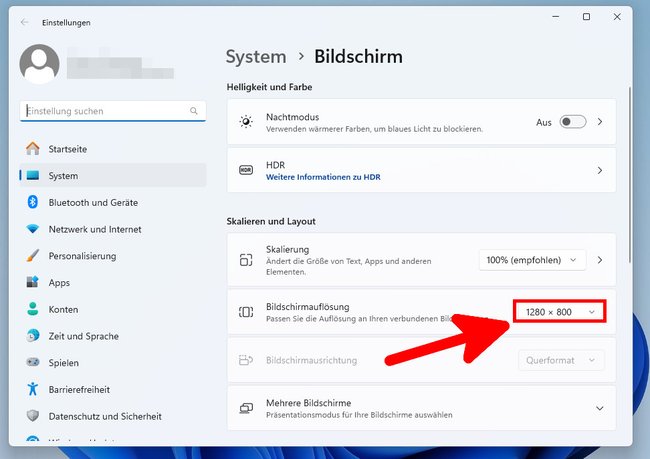Open Apps settings
650x459 pixels.
point(113,282)
